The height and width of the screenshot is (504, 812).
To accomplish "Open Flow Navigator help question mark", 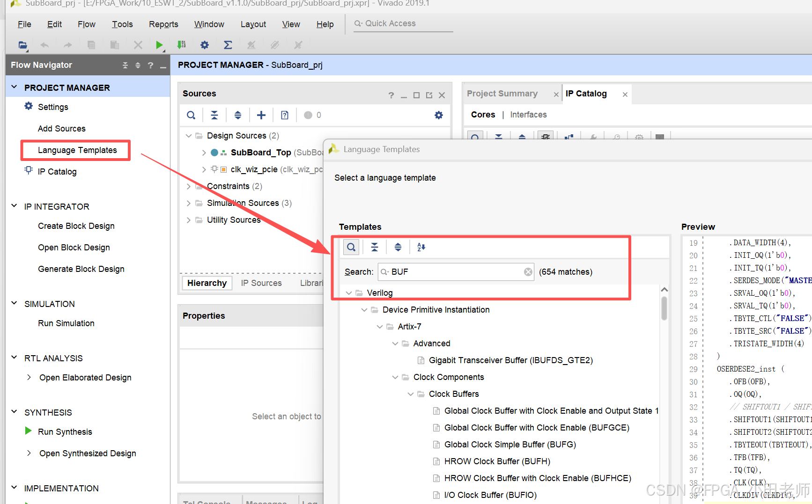I will tap(150, 65).
